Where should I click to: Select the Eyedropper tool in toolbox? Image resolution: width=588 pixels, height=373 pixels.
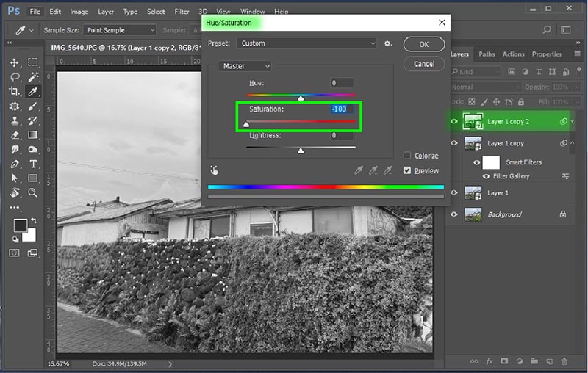pyautogui.click(x=32, y=91)
